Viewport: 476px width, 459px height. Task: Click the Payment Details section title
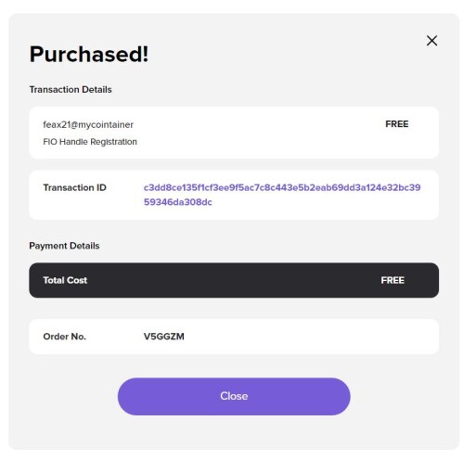point(64,246)
